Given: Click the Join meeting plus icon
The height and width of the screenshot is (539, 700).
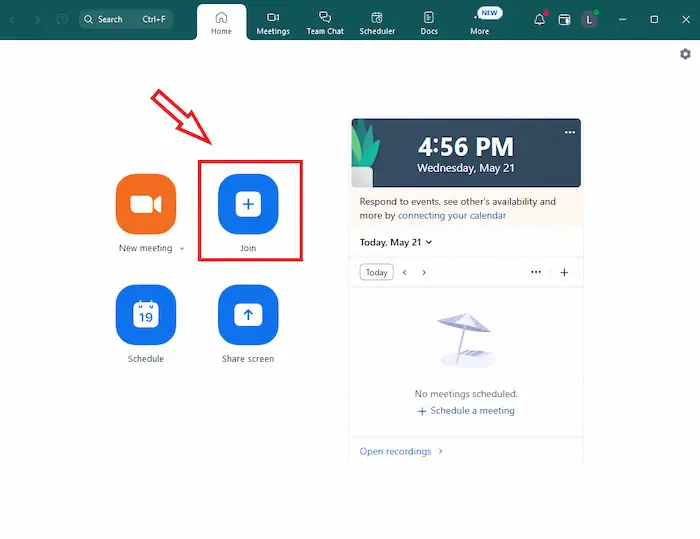Looking at the screenshot, I should pyautogui.click(x=248, y=204).
